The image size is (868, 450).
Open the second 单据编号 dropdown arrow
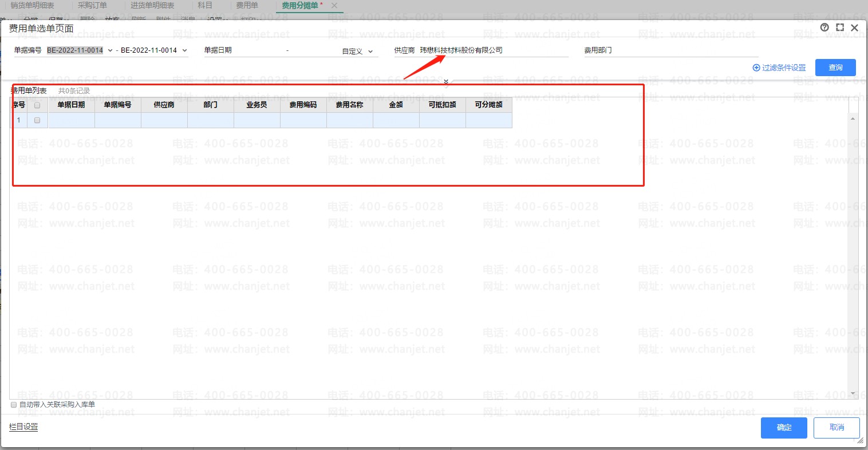click(184, 50)
